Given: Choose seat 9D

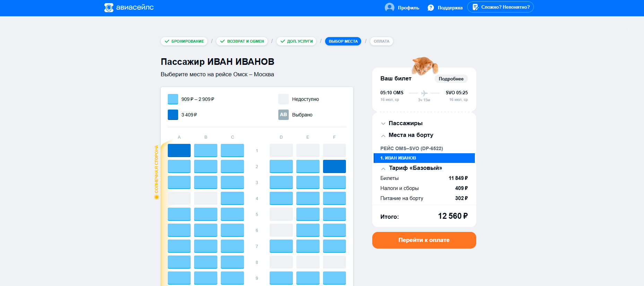Looking at the screenshot, I should 281,278.
